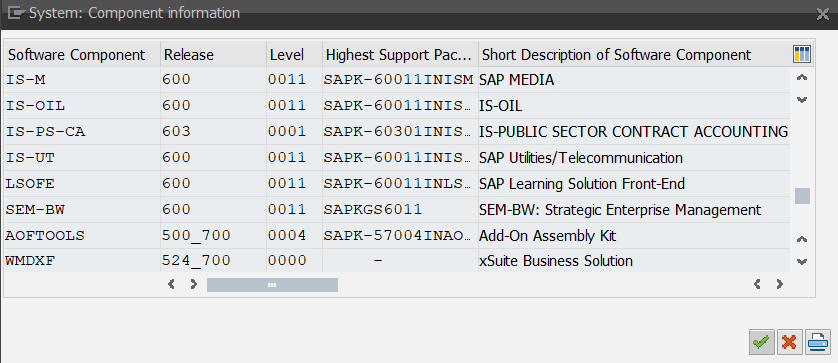Select the IS-UT component cell
The height and width of the screenshot is (363, 838).
[82, 158]
